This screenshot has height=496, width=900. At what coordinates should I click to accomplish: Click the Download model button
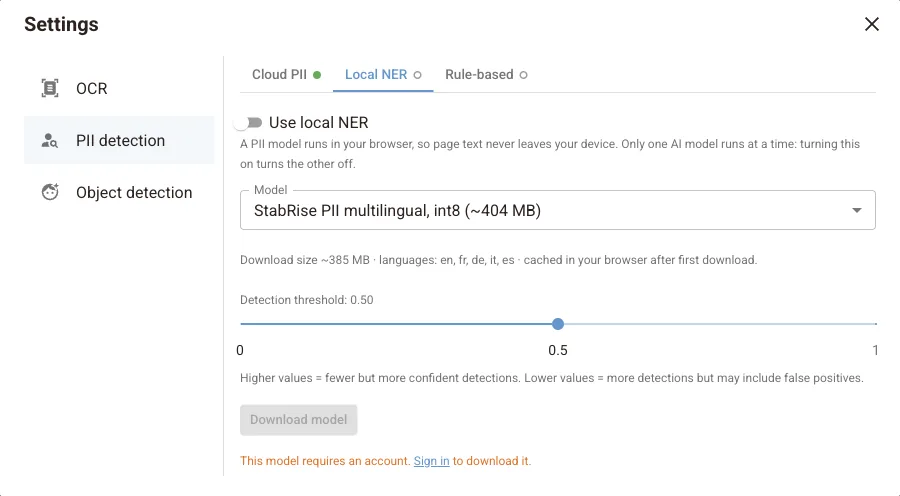click(x=298, y=420)
